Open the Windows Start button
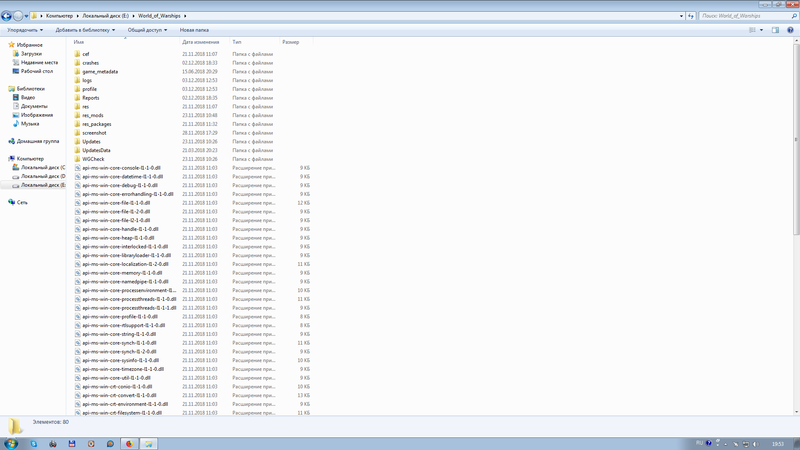 (11, 443)
